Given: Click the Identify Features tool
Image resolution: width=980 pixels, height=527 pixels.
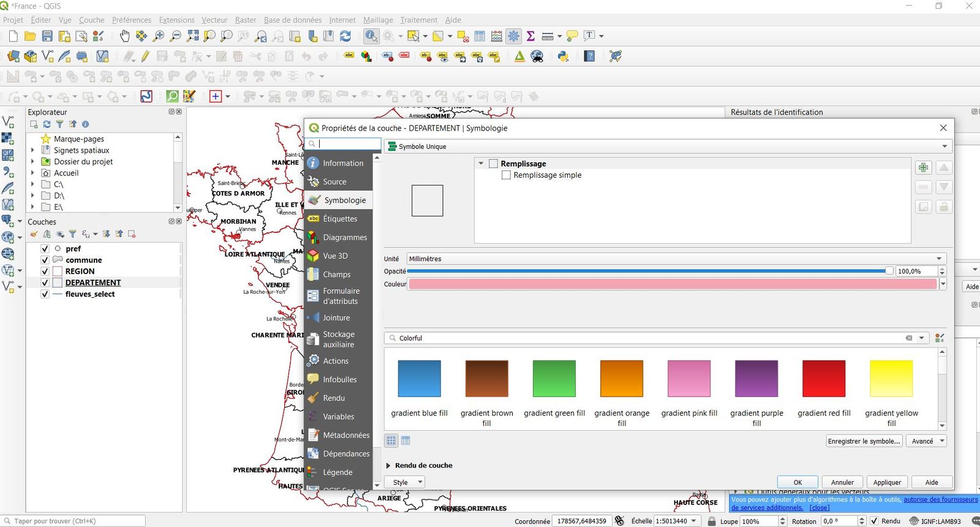Looking at the screenshot, I should pos(371,36).
